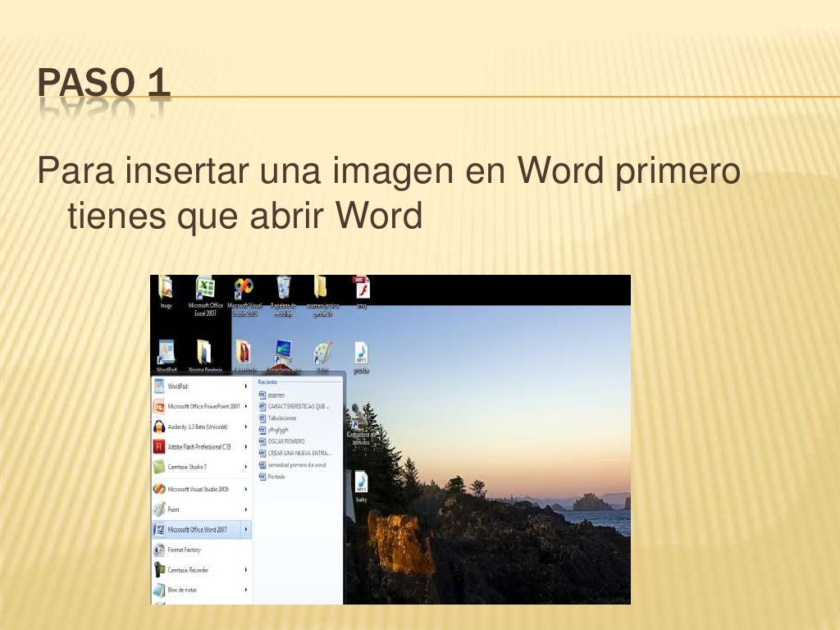Expand Word 2007 jump list arrow
This screenshot has height=630, width=840.
coord(246,530)
